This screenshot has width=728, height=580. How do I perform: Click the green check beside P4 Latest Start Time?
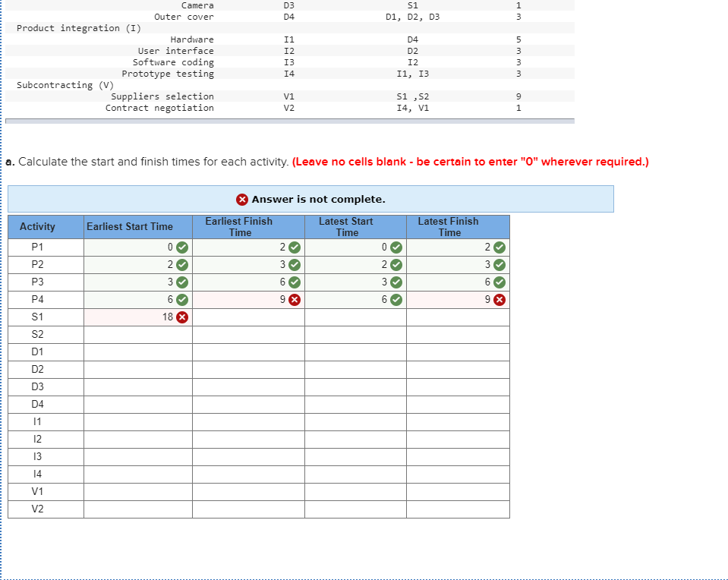(x=395, y=299)
